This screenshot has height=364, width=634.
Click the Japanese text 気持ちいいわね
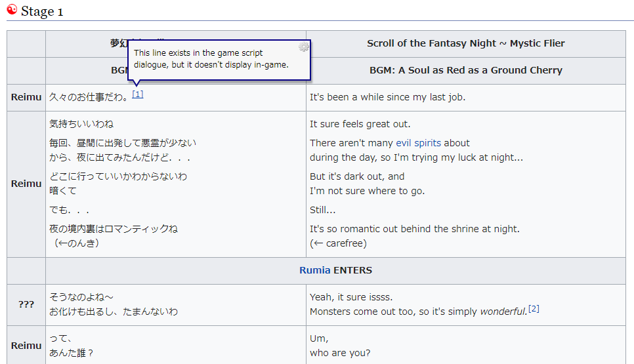(81, 124)
